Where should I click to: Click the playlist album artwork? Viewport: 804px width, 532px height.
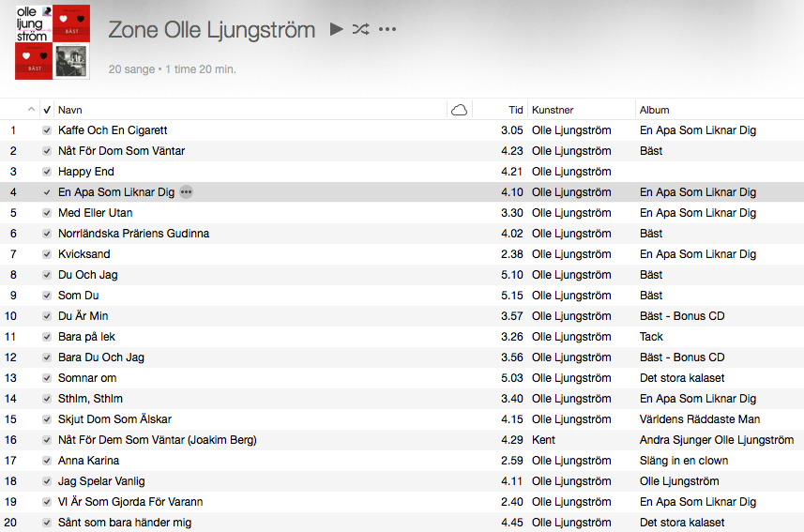(53, 42)
